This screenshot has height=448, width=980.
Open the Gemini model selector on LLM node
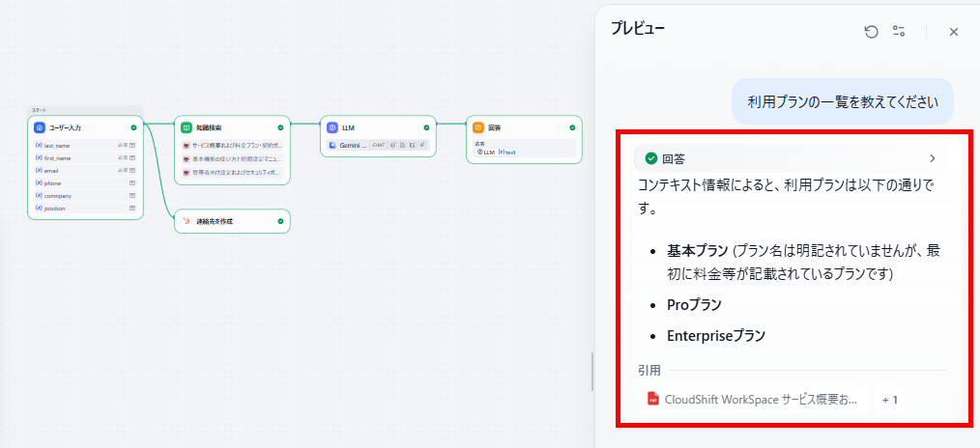[348, 145]
